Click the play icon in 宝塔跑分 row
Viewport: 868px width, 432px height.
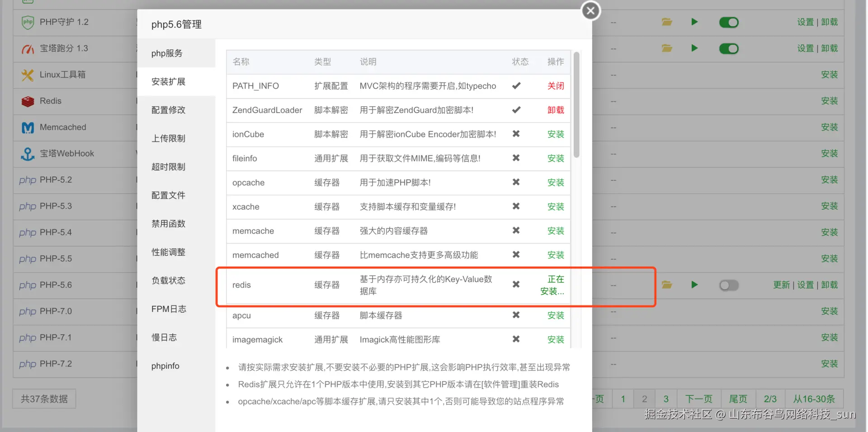(694, 48)
